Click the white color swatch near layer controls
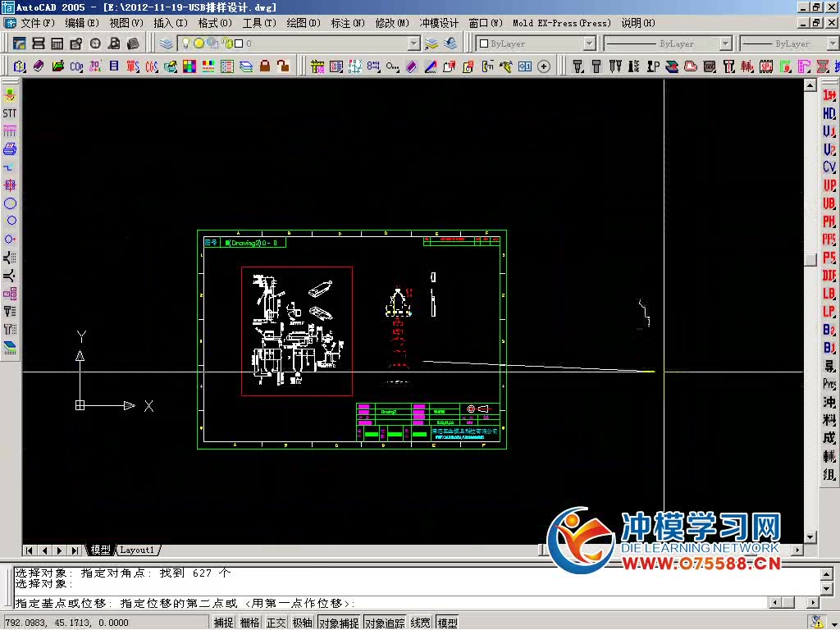840x630 pixels. tap(484, 43)
